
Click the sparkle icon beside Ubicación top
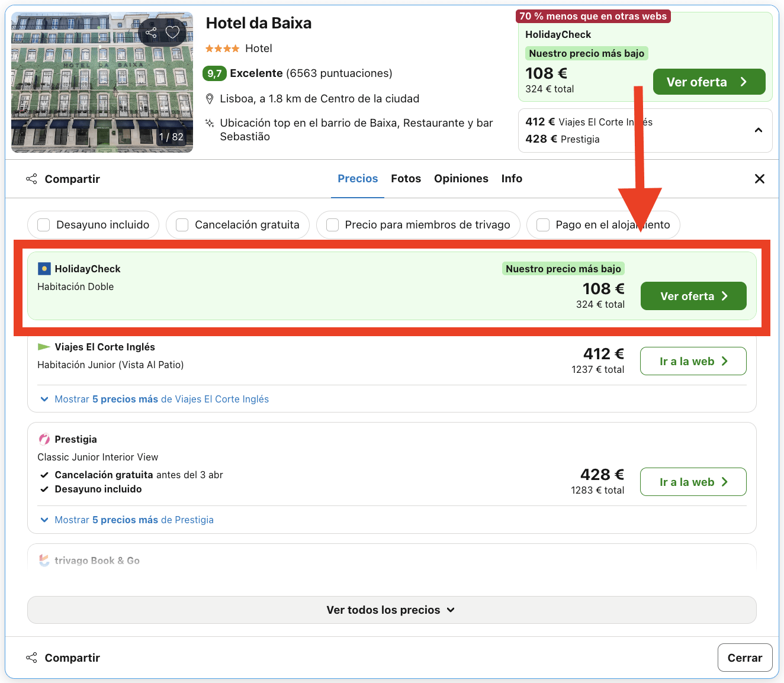click(x=210, y=123)
